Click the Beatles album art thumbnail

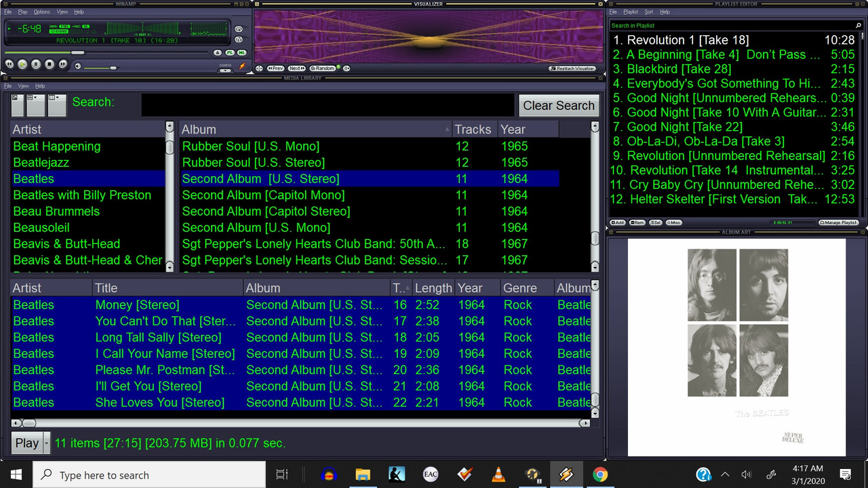[x=737, y=348]
